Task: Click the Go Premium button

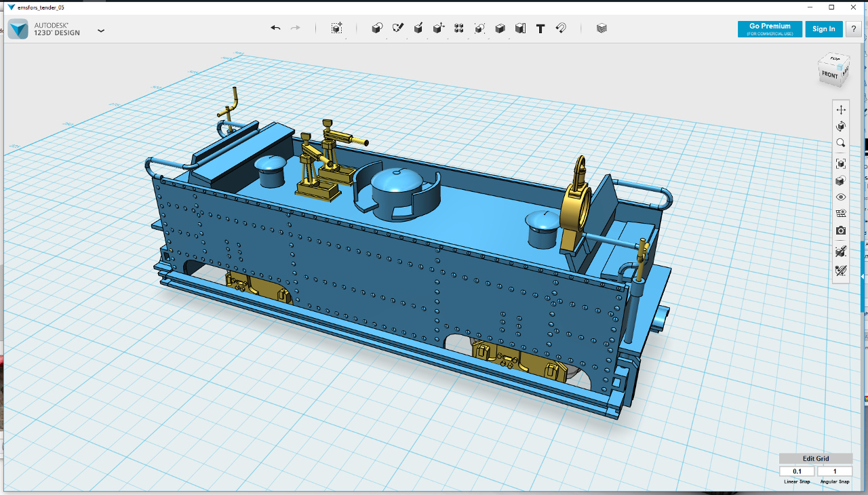Action: point(770,29)
